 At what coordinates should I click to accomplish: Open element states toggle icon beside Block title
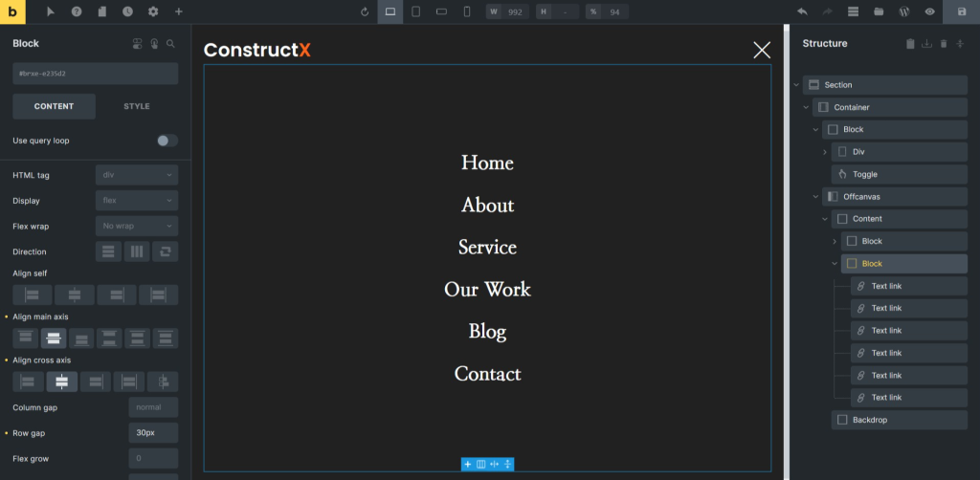(138, 44)
